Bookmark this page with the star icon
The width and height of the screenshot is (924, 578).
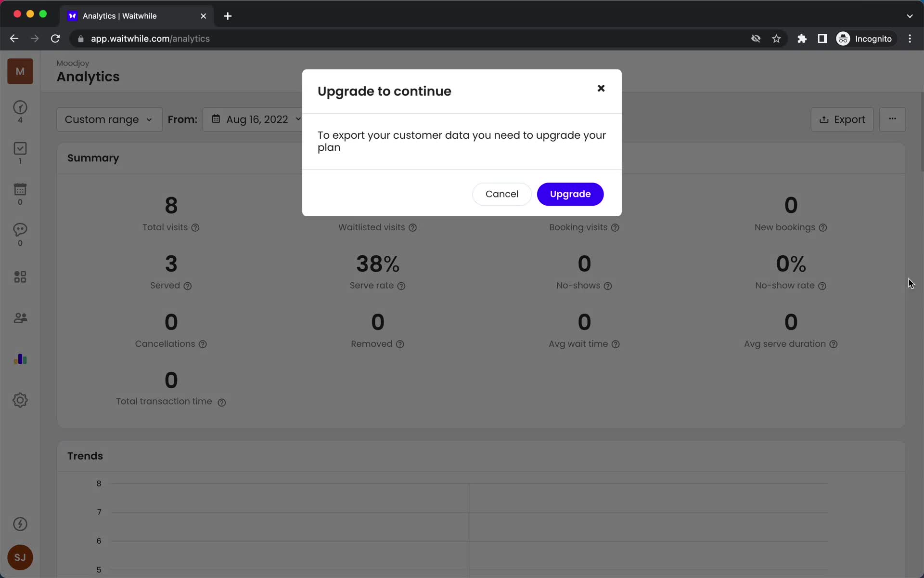776,39
